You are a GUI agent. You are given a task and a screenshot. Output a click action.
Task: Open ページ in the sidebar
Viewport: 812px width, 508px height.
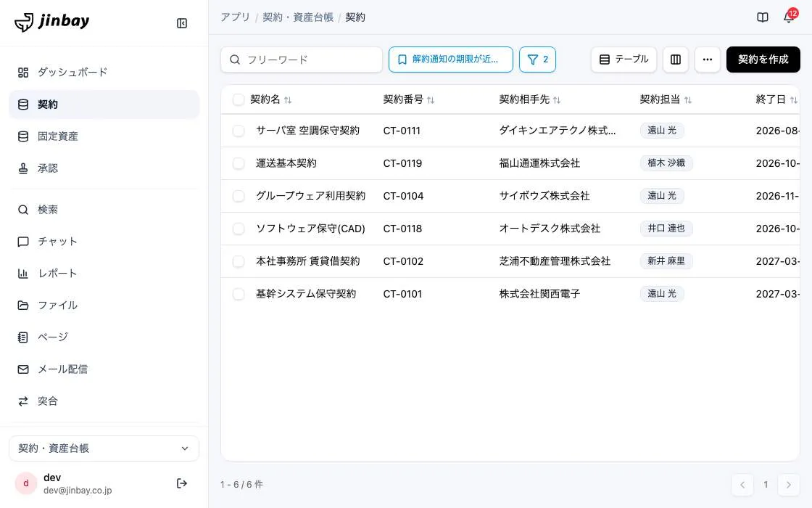(104, 337)
